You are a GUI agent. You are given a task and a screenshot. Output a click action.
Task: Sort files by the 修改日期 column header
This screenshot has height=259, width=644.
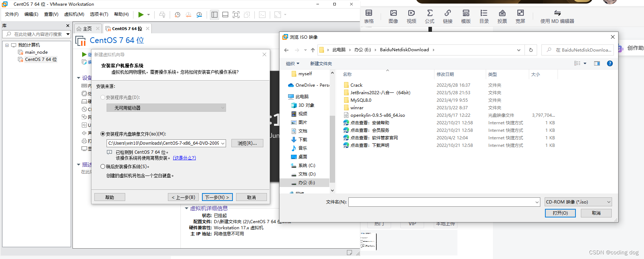point(445,75)
